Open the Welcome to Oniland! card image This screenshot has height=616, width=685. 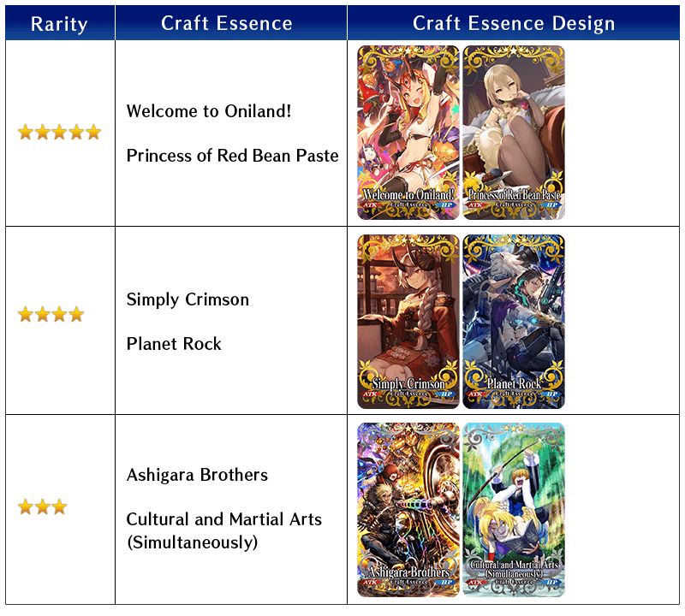tap(408, 133)
